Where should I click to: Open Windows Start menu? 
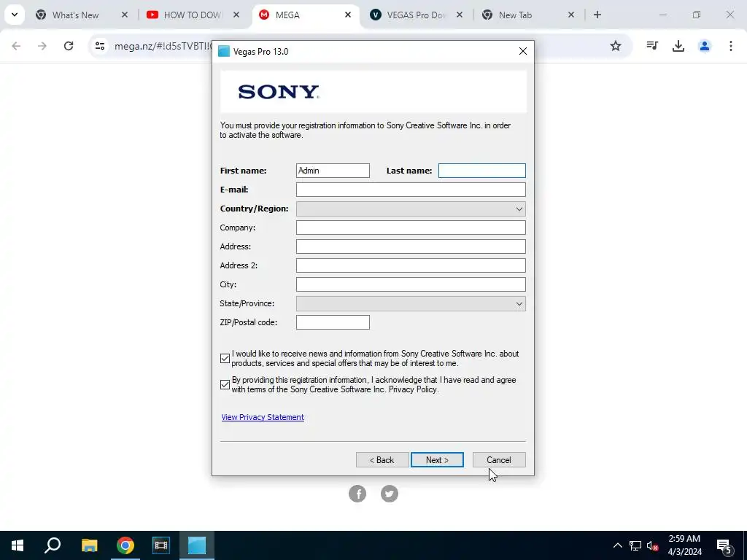18,545
